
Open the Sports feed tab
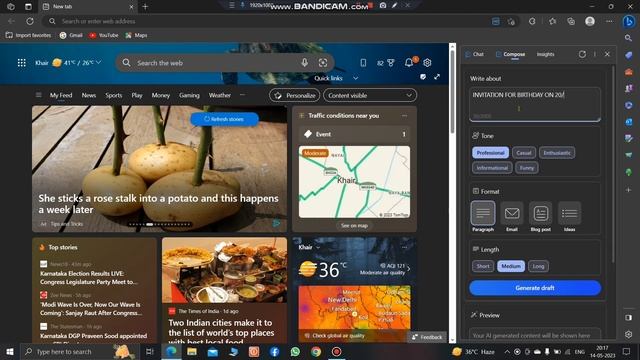click(113, 95)
